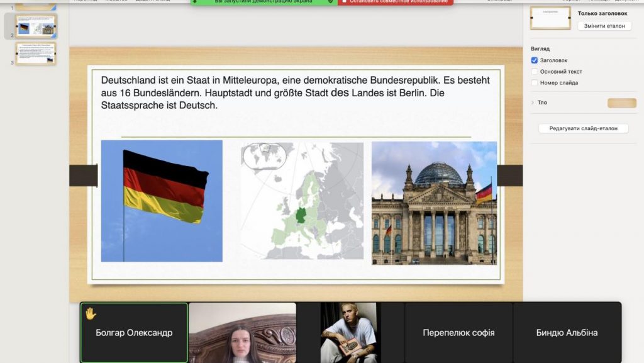The width and height of the screenshot is (644, 363).
Task: Uncheck the 'Заголовок' checkbox
Action: point(535,60)
